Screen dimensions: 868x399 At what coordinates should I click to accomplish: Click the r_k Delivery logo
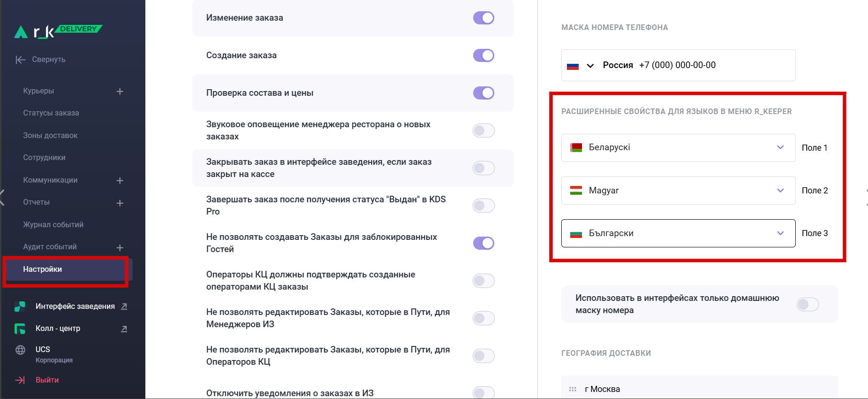coord(58,31)
